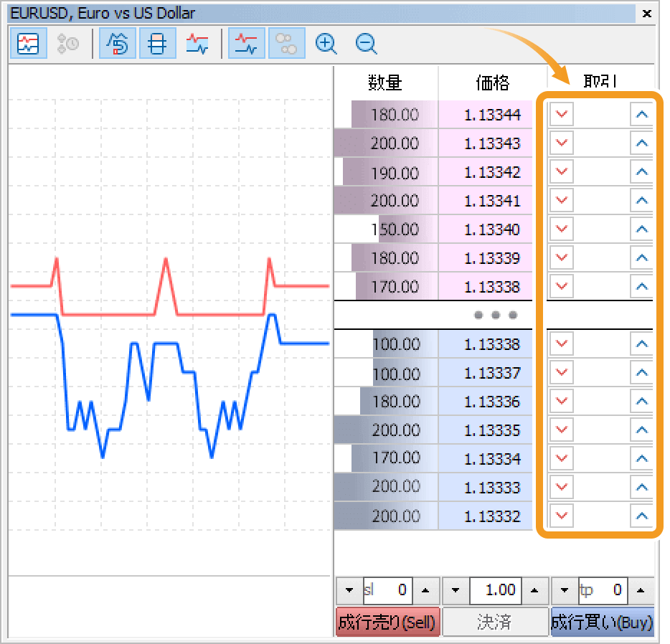Click blue buy arrow at price 1.13332
670x644 pixels.
pos(641,515)
